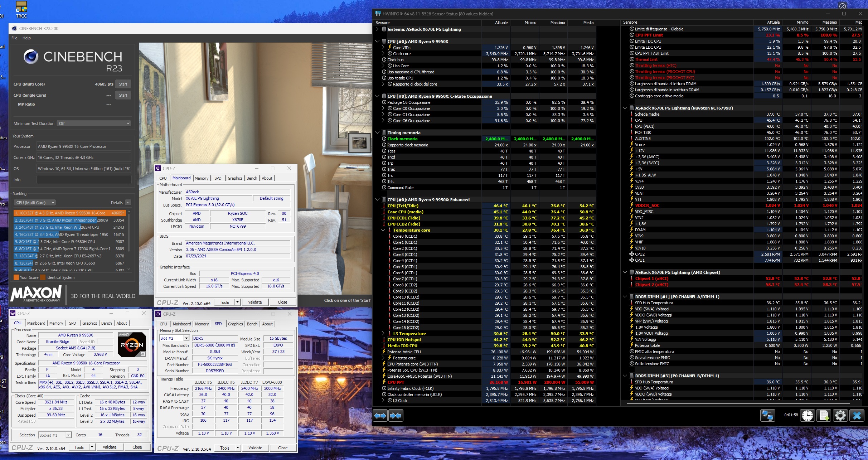Expand the Core VIDs sensor row
868x460 pixels.
point(383,48)
